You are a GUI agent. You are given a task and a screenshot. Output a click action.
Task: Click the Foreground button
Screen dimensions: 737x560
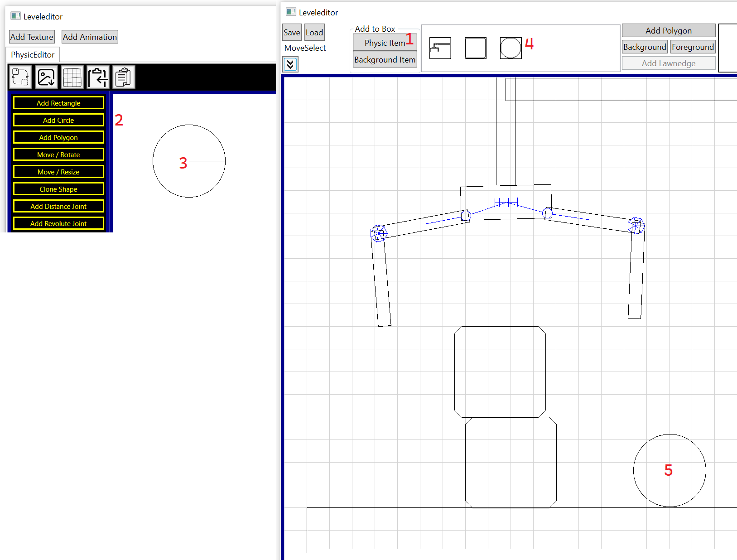tap(693, 47)
